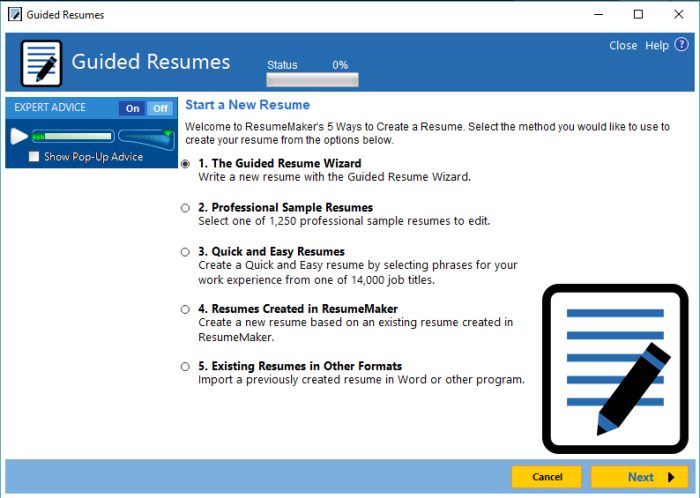Open Help via the question mark icon
This screenshot has height=498, width=700.
(x=681, y=45)
